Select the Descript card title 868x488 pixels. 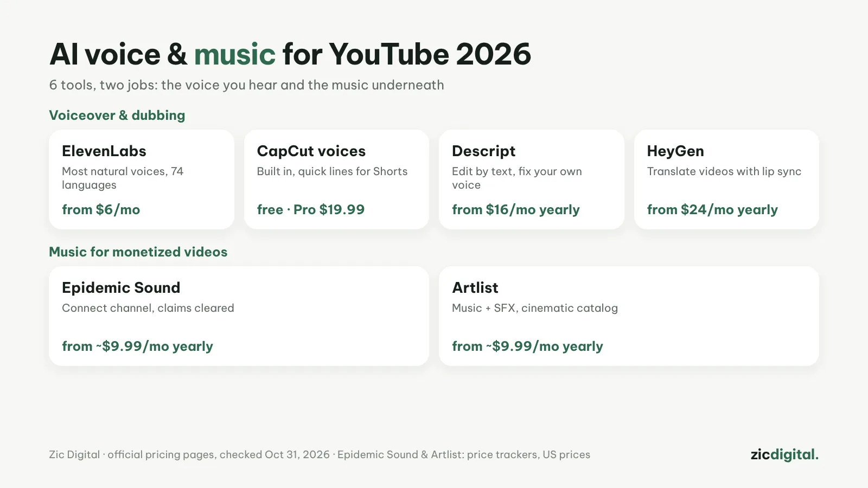[484, 151]
